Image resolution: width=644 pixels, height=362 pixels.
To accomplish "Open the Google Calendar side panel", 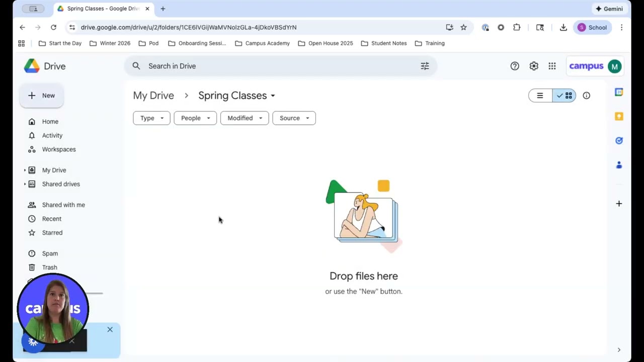I will pos(619,92).
